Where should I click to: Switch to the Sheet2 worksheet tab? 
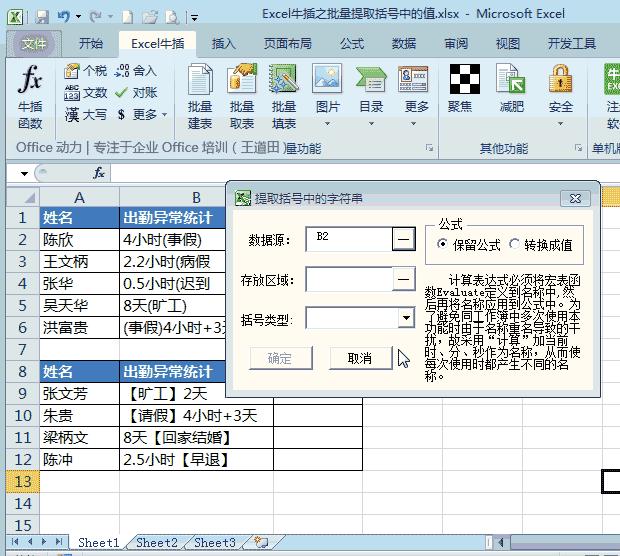point(157,542)
